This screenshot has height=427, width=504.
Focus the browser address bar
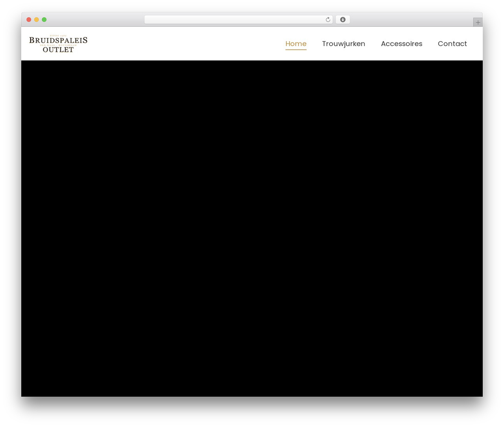[238, 20]
